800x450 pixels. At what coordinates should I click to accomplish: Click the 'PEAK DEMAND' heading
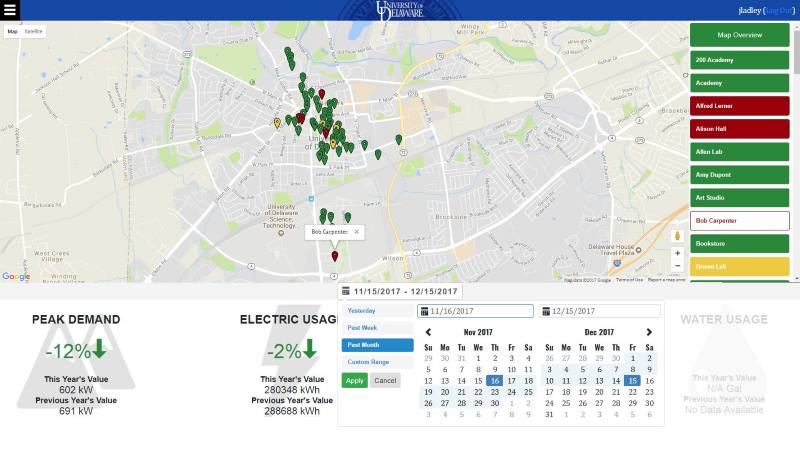point(76,319)
